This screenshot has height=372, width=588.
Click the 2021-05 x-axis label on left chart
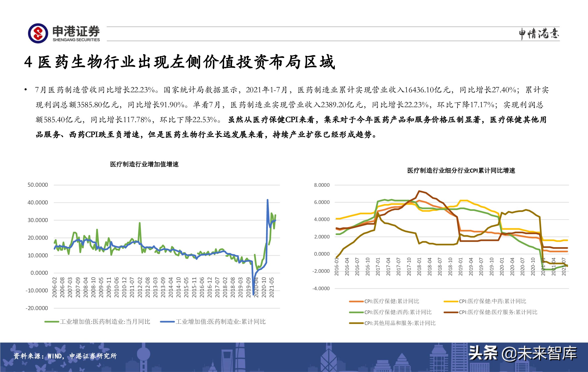(x=272, y=287)
